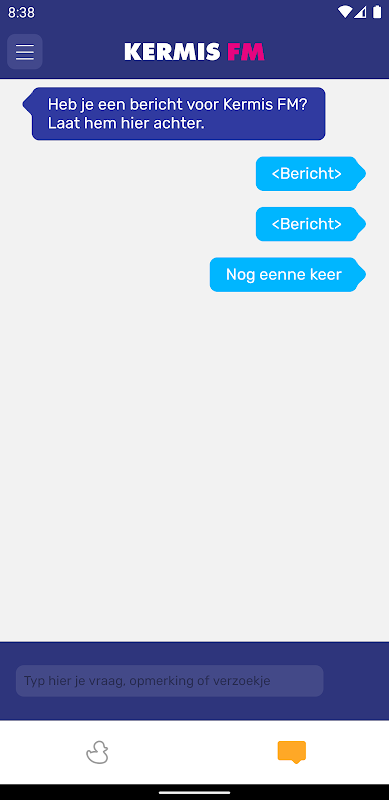Select the orange chat bubble tab
This screenshot has height=800, width=389.
(x=291, y=753)
